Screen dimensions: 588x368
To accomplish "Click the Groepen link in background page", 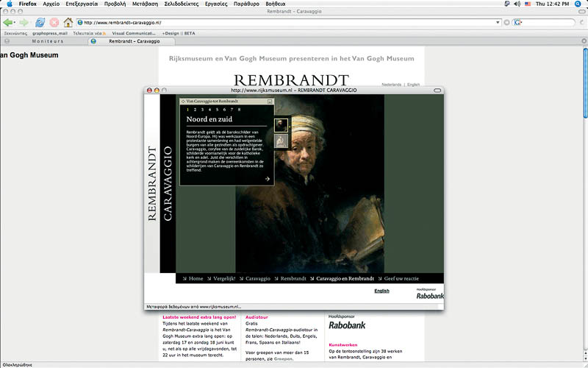I will pos(282,358).
